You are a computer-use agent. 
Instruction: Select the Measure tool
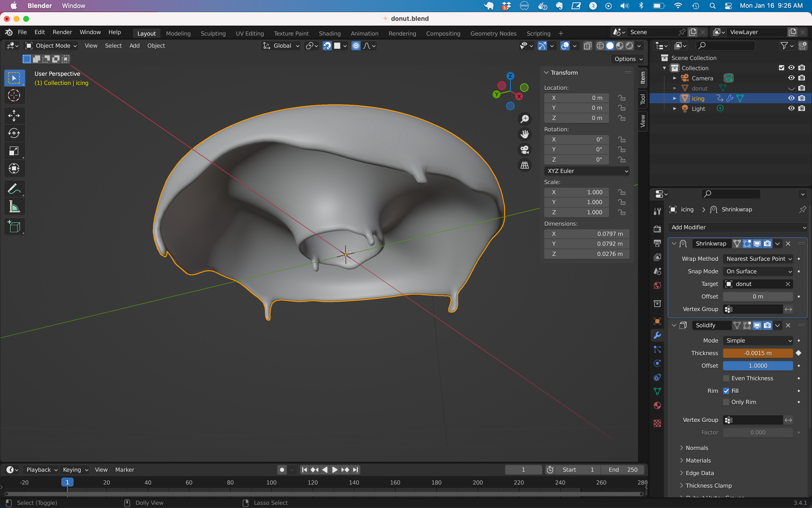click(x=14, y=207)
